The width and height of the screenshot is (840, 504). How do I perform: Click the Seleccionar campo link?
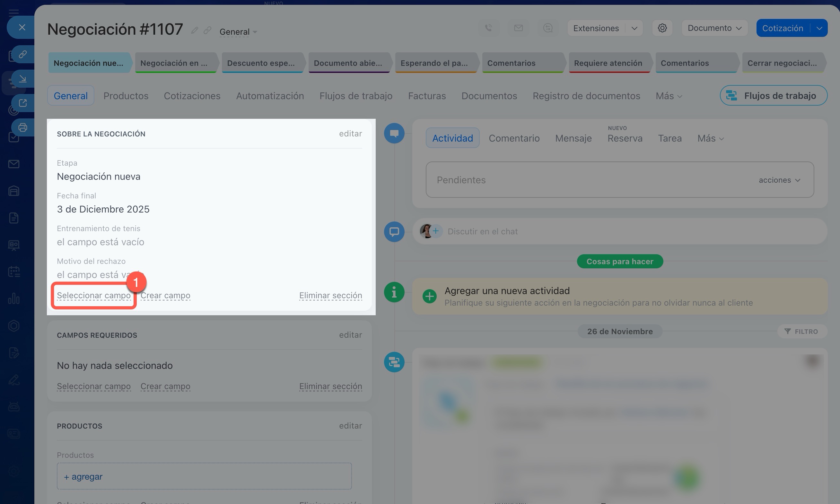[x=94, y=295]
